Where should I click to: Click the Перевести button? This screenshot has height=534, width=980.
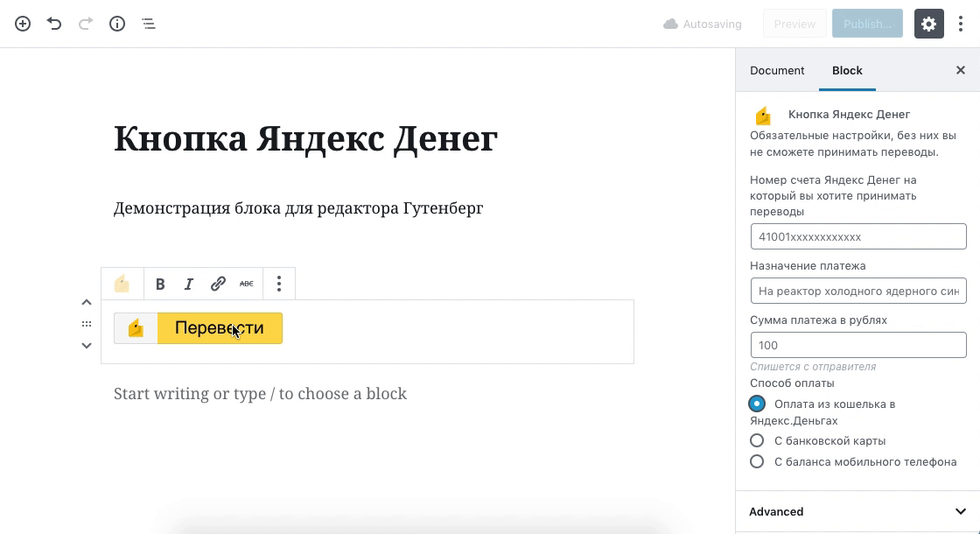pos(219,328)
